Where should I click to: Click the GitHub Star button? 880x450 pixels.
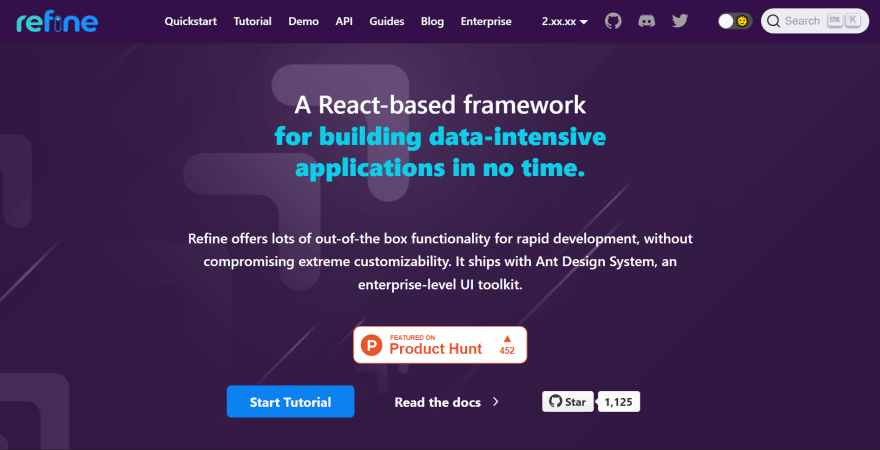[x=567, y=402]
